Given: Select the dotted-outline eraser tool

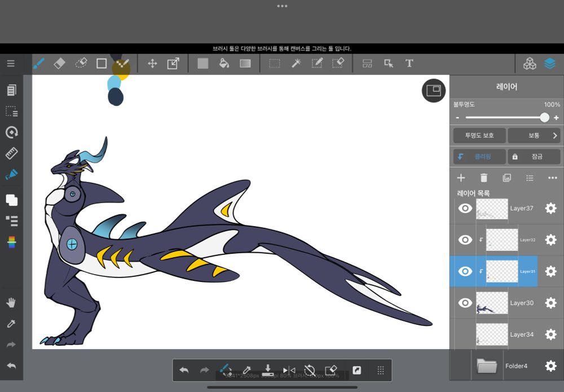Looking at the screenshot, I should pyautogui.click(x=81, y=63).
